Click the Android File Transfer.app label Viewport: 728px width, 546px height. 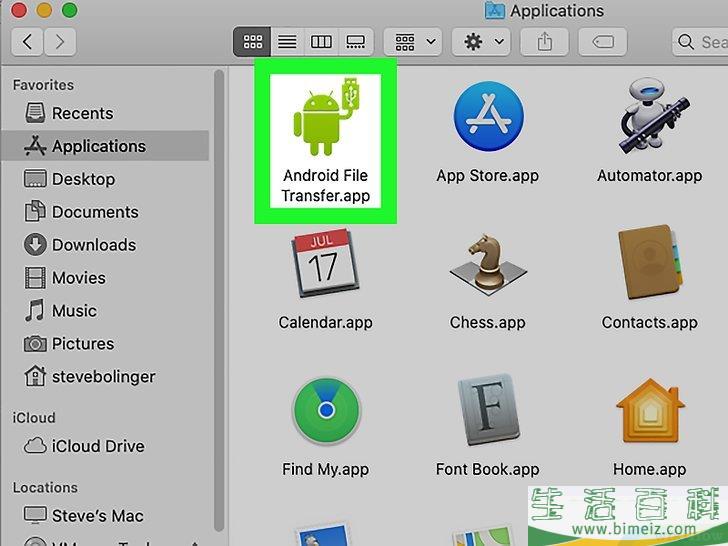[x=325, y=186]
